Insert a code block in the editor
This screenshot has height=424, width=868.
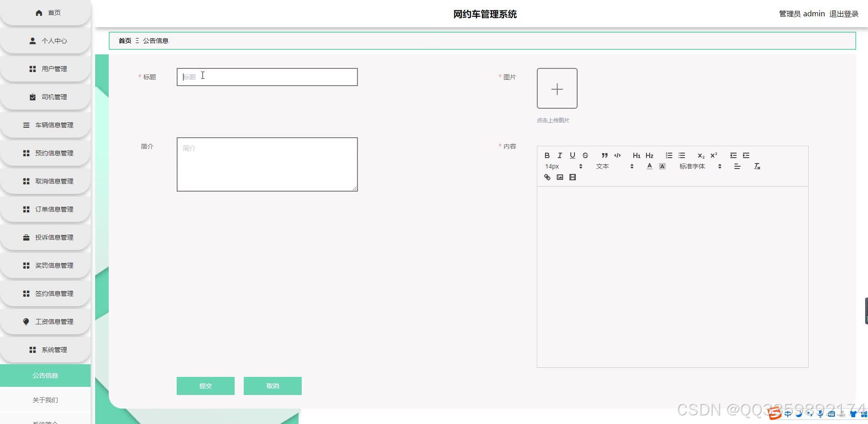point(617,155)
